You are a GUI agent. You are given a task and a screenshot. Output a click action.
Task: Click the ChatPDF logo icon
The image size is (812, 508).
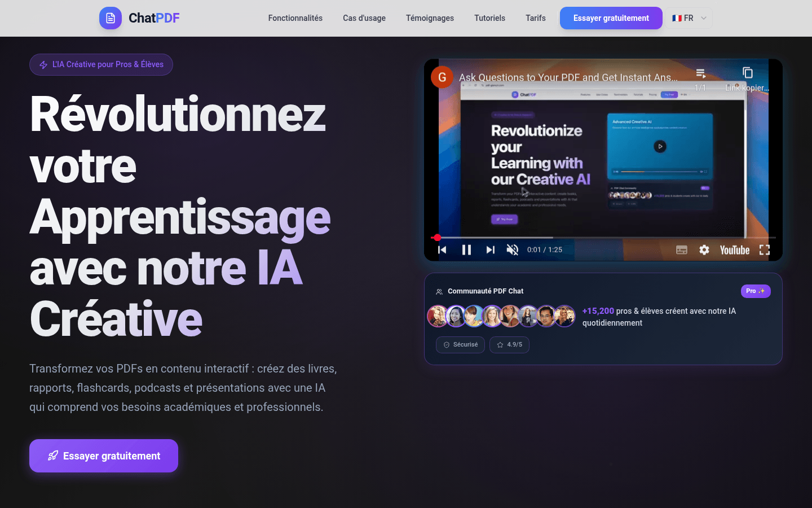(111, 18)
